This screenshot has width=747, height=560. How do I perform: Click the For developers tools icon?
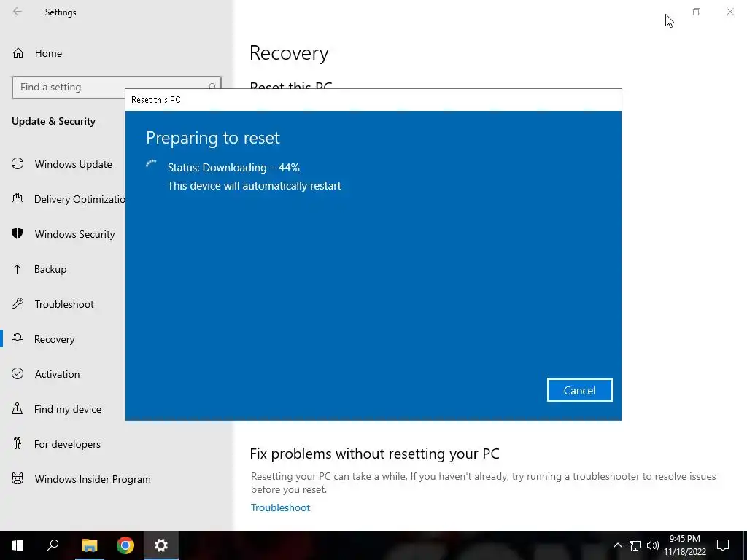tap(18, 444)
